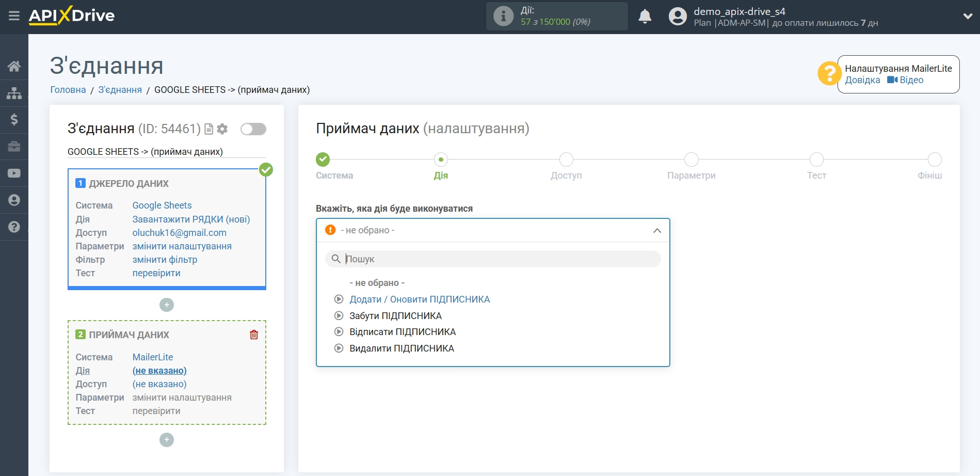Click перевірити in data source block
This screenshot has height=476, width=980.
(156, 273)
